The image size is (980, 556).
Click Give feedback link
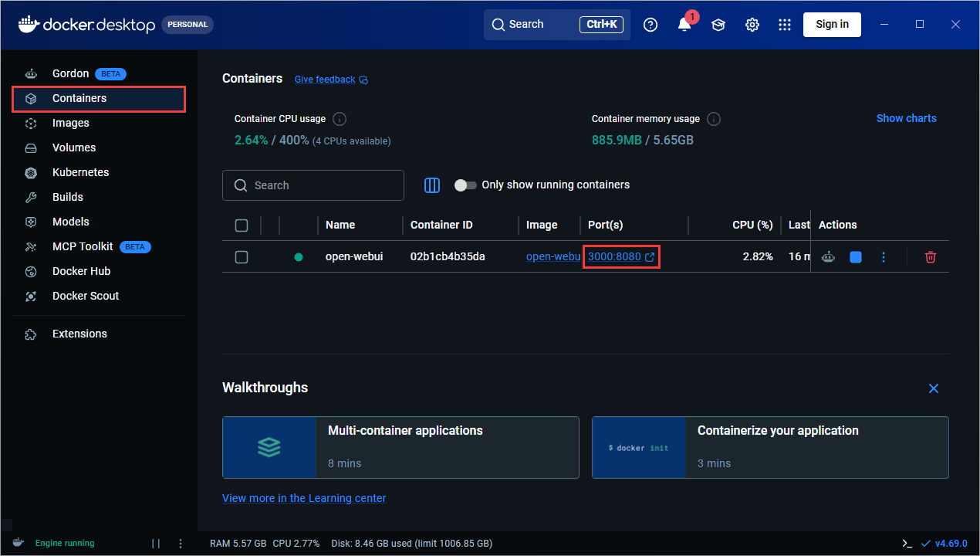point(331,80)
